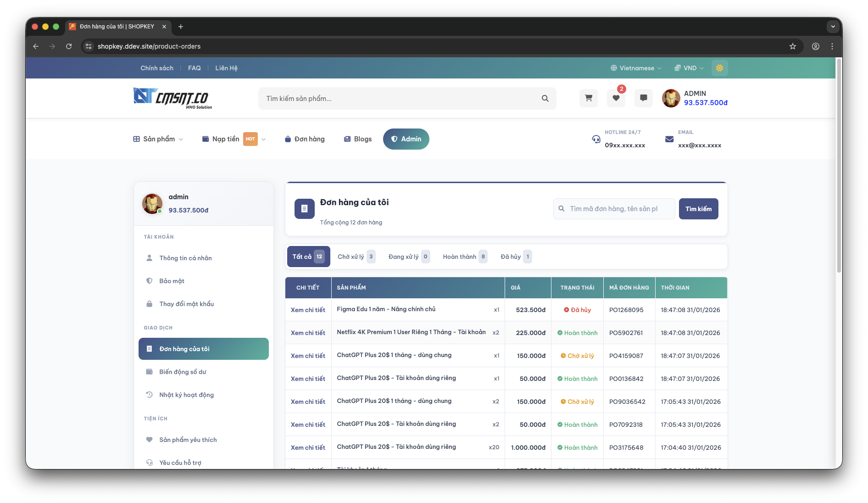This screenshot has height=503, width=868.
Task: Open the chat messages icon
Action: pos(643,98)
